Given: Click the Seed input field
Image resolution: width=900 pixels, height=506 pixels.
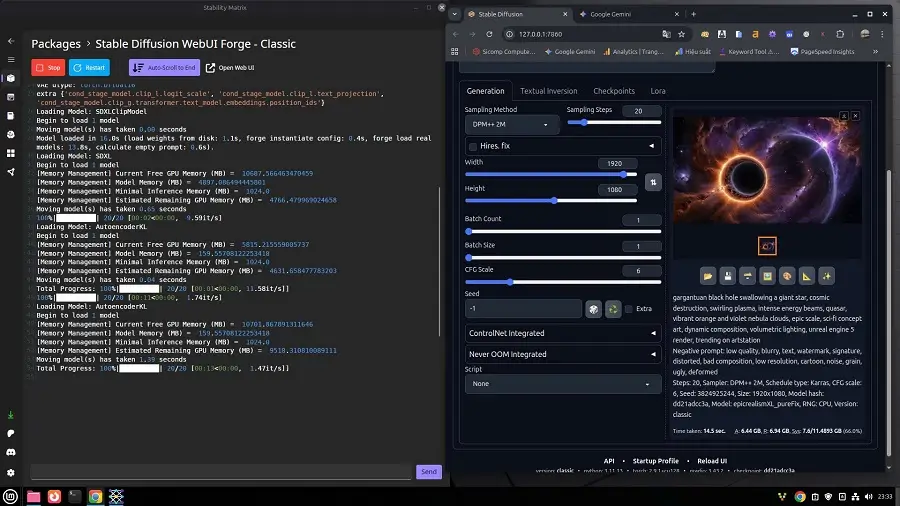Looking at the screenshot, I should tap(523, 309).
